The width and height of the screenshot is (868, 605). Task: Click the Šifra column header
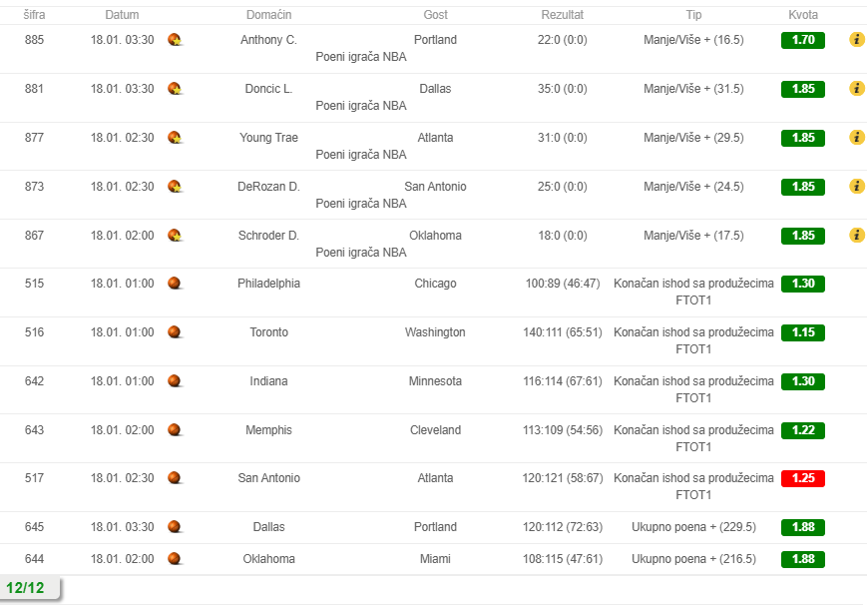(x=34, y=15)
